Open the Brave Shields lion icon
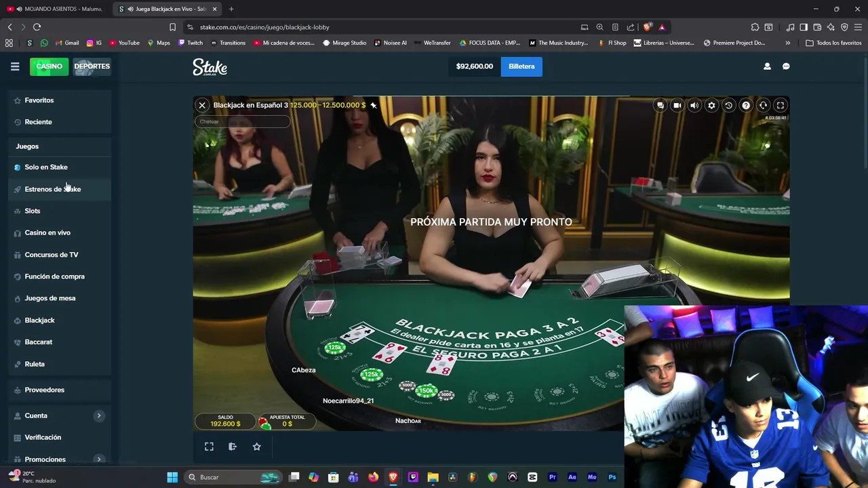868x488 pixels. 647,27
